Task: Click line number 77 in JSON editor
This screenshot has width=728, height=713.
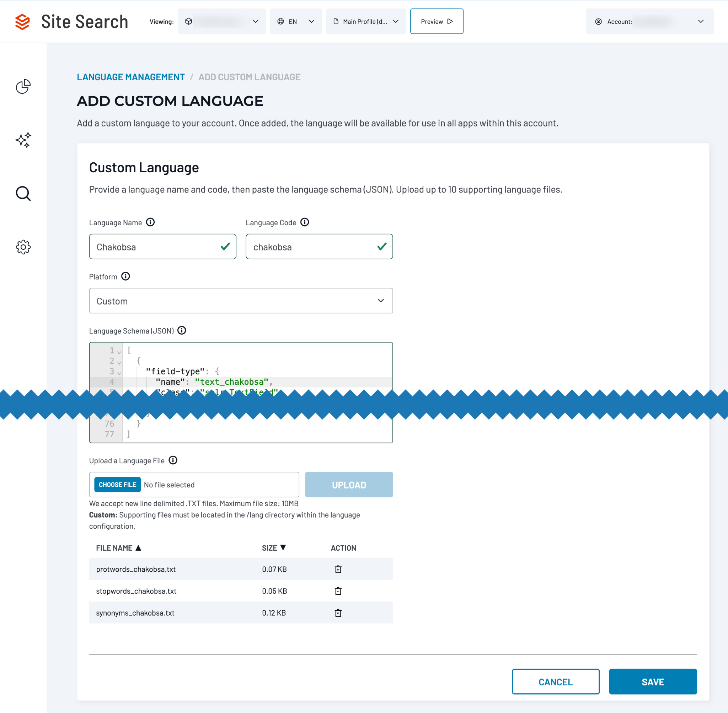Action: coord(109,434)
